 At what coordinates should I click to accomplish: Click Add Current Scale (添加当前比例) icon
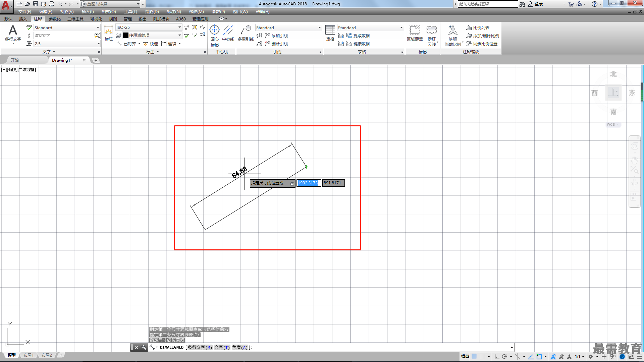pyautogui.click(x=453, y=36)
